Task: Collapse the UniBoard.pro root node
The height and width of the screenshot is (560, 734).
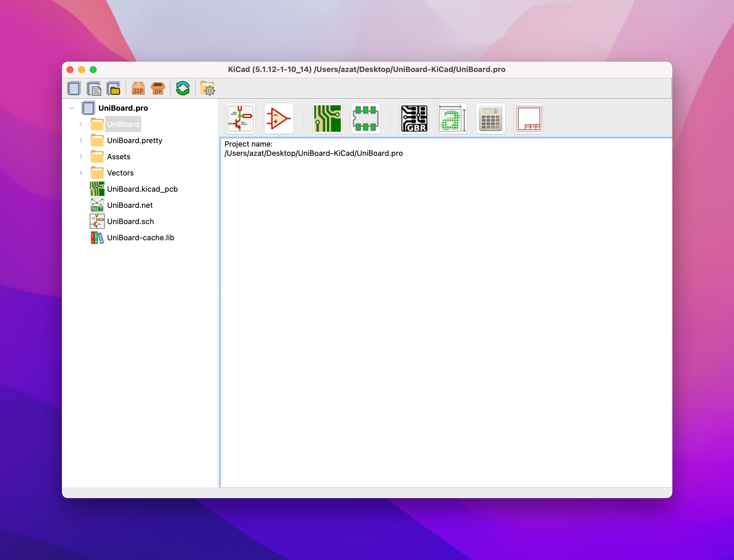Action: 72,108
